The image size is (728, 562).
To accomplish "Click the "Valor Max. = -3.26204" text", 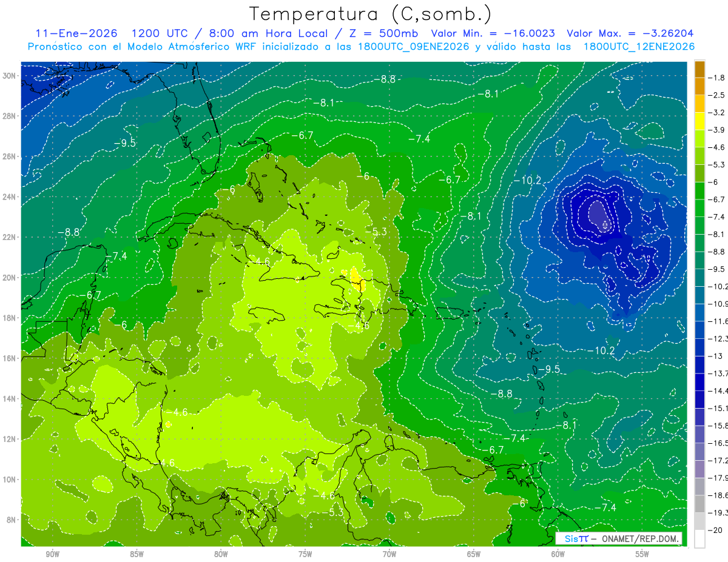I will (630, 33).
